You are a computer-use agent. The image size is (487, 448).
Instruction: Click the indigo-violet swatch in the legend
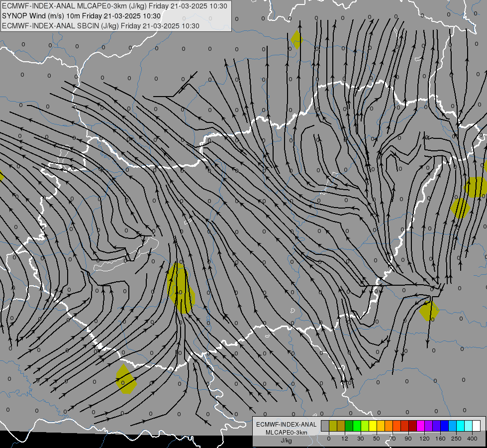click(437, 426)
